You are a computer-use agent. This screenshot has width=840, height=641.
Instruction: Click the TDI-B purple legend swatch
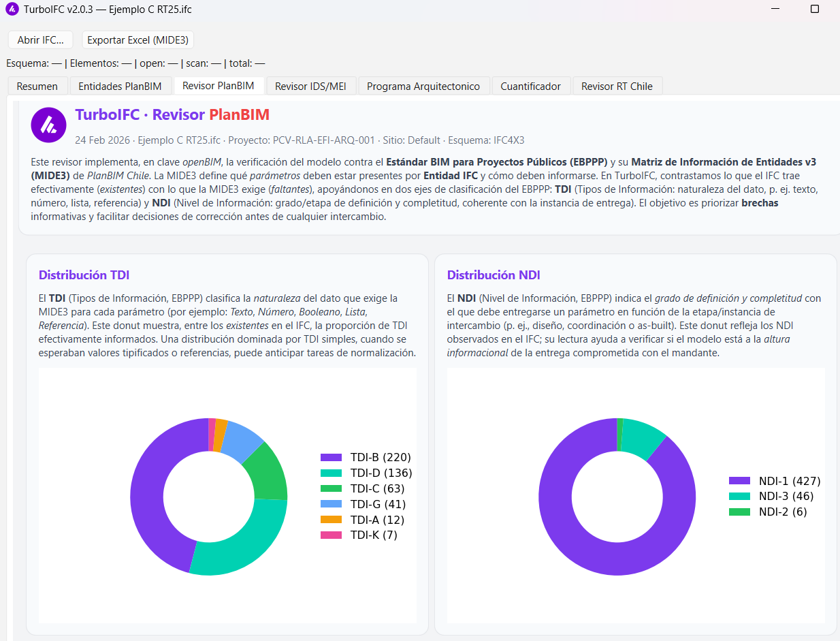pyautogui.click(x=331, y=457)
